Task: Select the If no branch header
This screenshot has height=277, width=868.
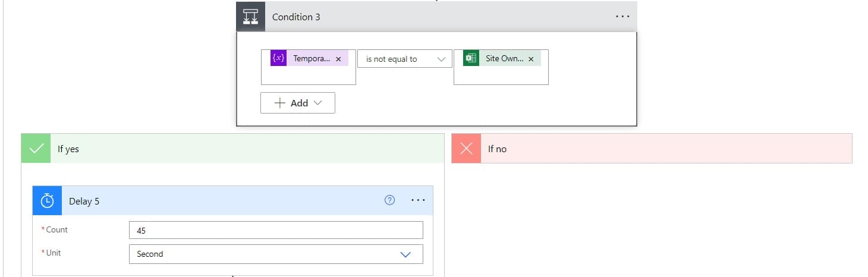Action: tap(652, 149)
